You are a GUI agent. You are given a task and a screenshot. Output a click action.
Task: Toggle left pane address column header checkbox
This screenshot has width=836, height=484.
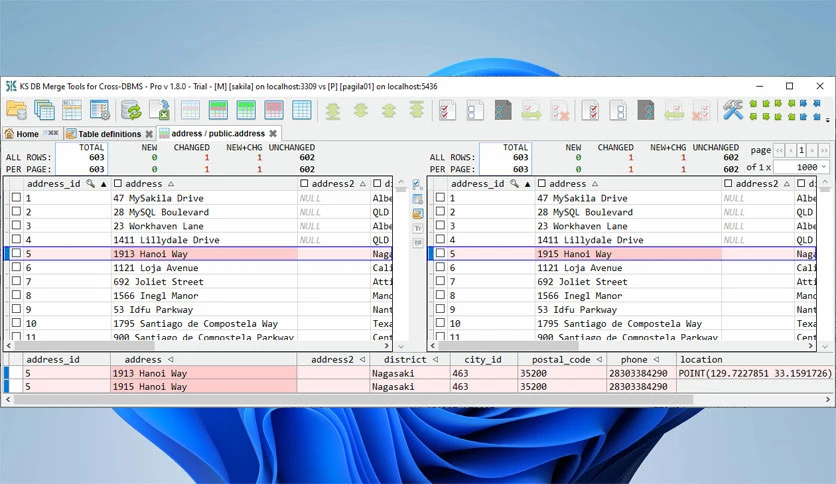[118, 183]
